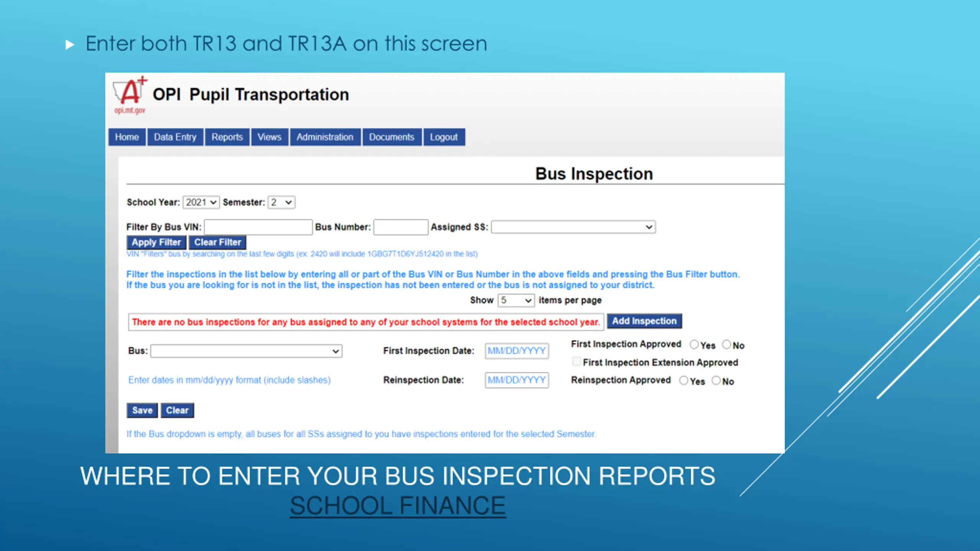Click the Apply Filter button
The height and width of the screenshot is (551, 980).
click(156, 242)
